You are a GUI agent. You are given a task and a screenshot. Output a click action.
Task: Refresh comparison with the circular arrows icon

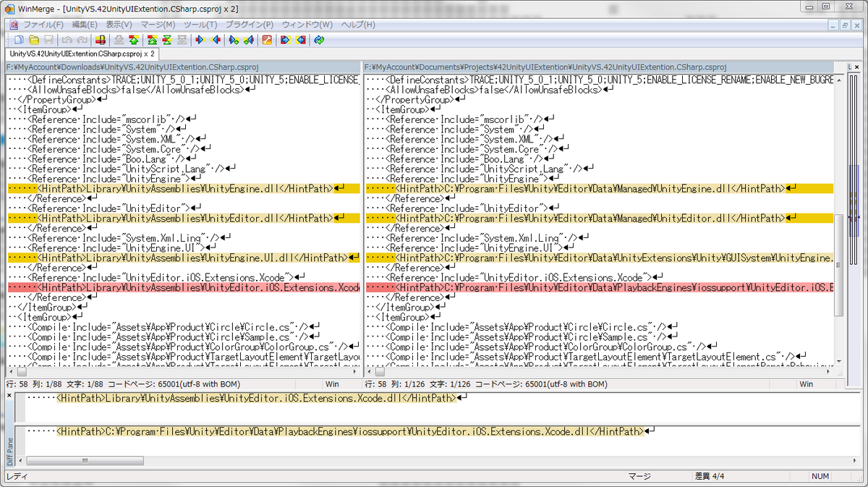pos(319,40)
